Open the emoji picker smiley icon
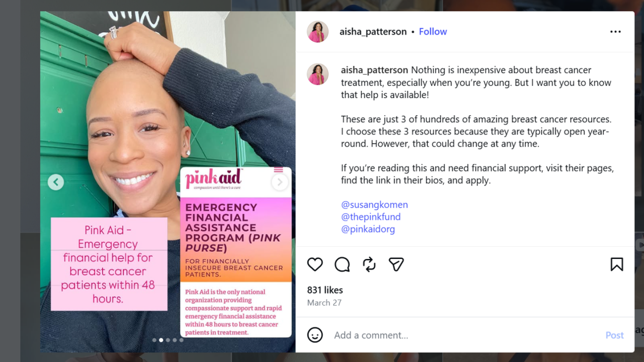Image resolution: width=644 pixels, height=362 pixels. coord(315,335)
